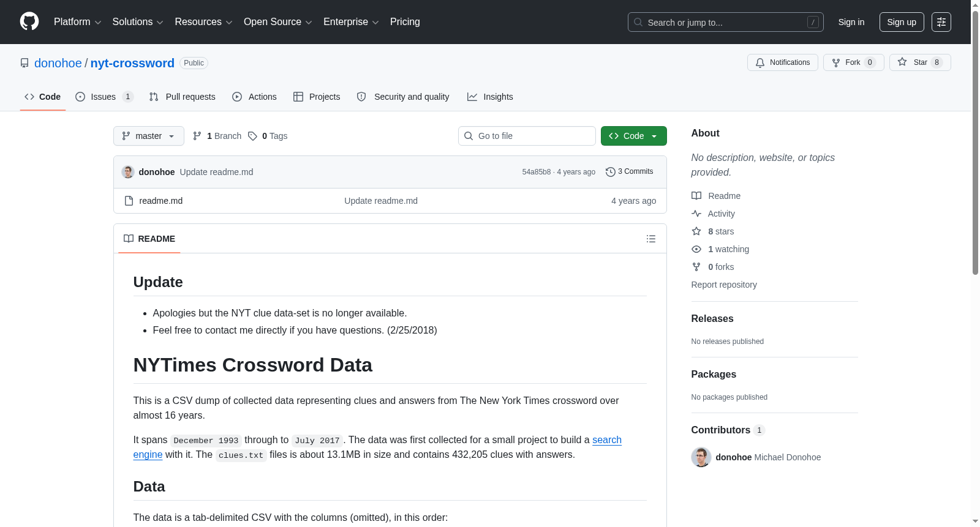Open the master branch dropdown

149,136
